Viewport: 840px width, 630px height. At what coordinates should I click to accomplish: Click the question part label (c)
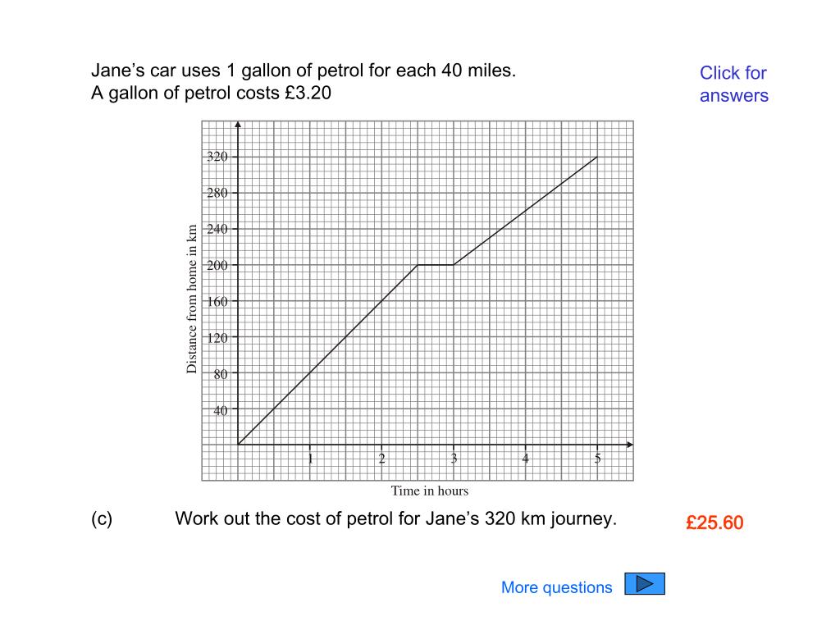coord(102,518)
